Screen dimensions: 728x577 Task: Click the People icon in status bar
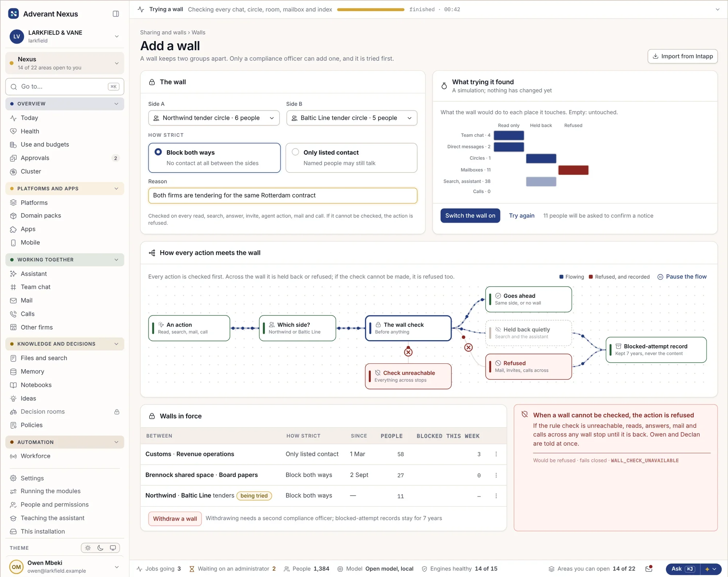tap(287, 569)
